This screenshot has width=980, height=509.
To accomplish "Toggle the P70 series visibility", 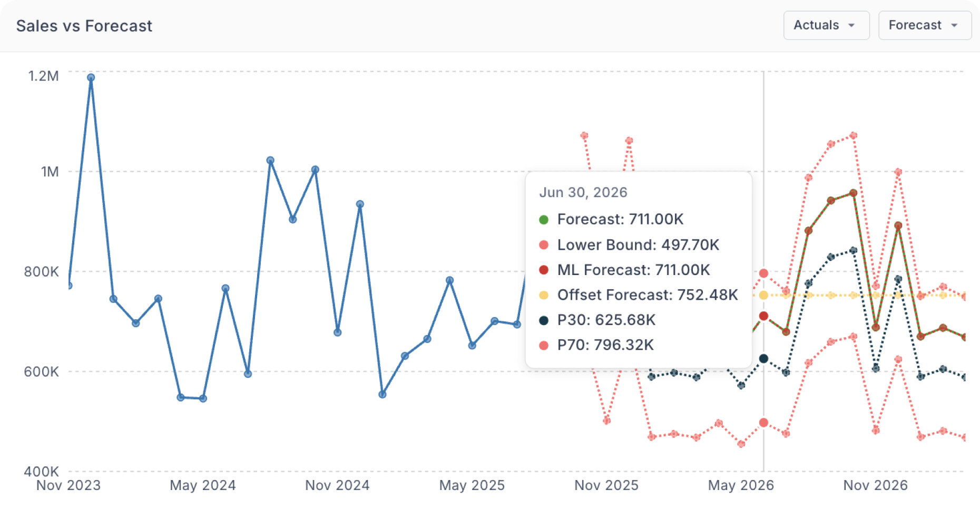I will tap(605, 345).
